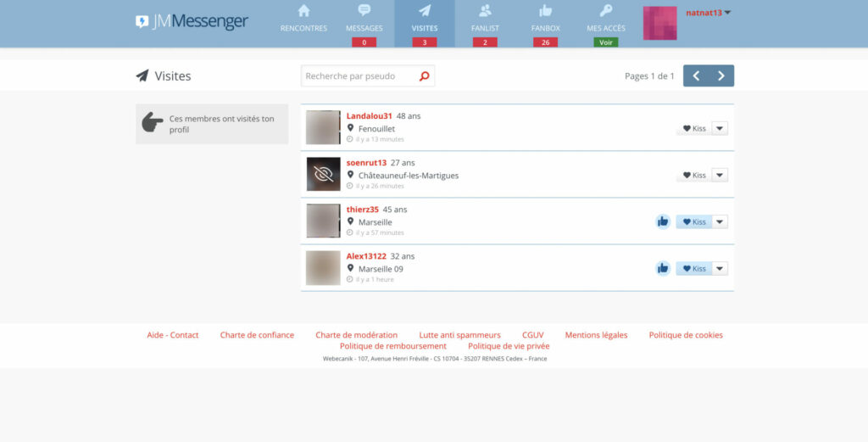Click the red search magnifier icon
Image resolution: width=868 pixels, height=442 pixels.
425,76
